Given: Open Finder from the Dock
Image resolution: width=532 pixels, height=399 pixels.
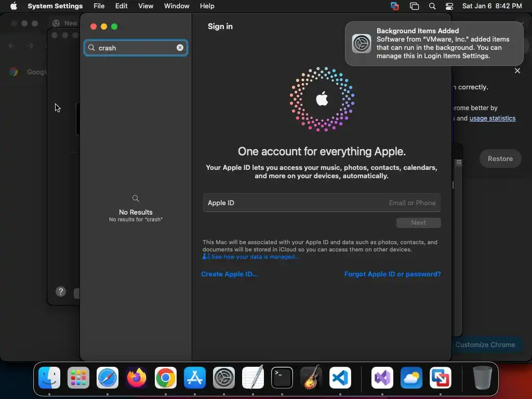Looking at the screenshot, I should [49, 377].
